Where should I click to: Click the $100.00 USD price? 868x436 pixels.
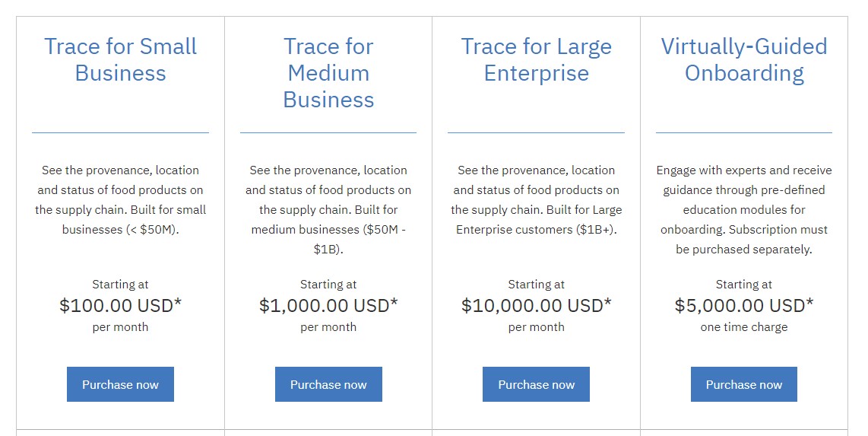click(x=120, y=305)
